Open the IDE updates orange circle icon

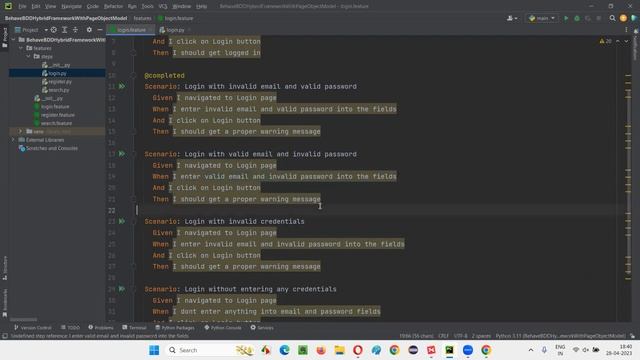click(623, 18)
